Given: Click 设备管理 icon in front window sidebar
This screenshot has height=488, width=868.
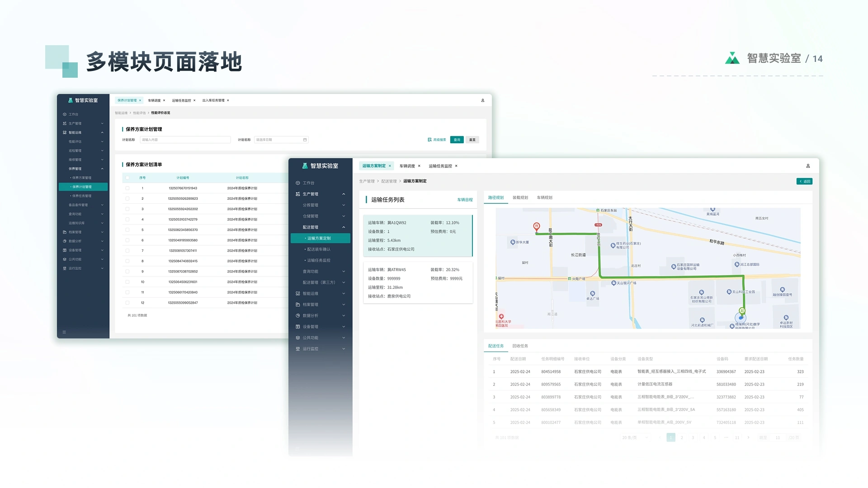Looking at the screenshot, I should 298,327.
